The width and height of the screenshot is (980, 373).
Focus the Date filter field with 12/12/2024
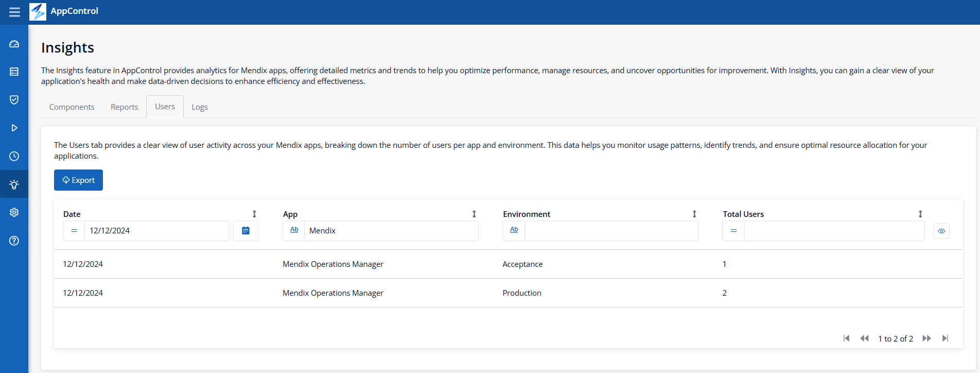[x=157, y=231]
